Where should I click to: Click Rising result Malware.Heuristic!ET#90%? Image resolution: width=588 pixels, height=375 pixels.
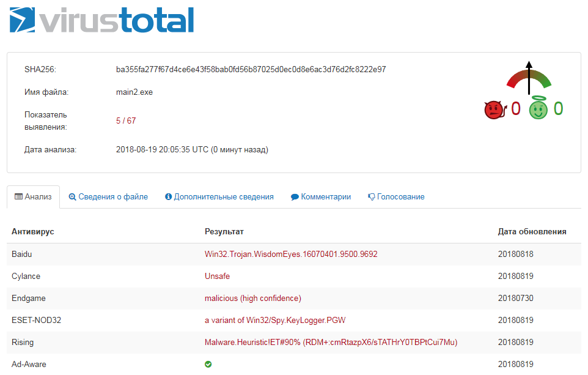pos(331,343)
